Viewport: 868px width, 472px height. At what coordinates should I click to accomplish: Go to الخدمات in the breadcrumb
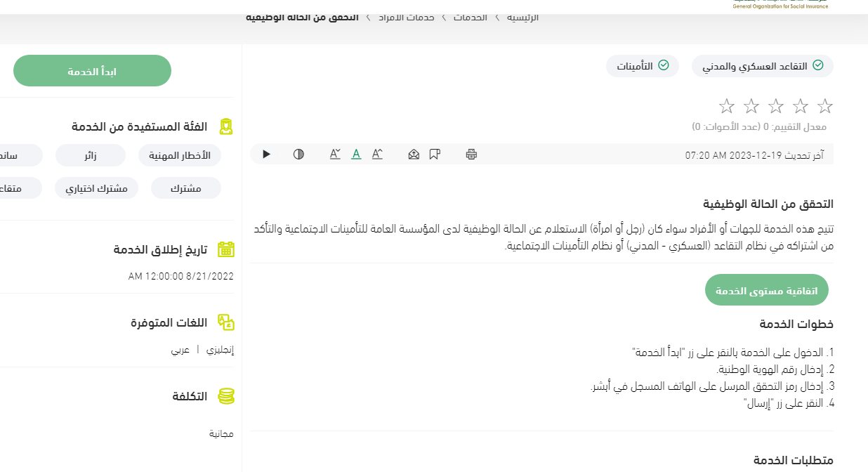click(x=471, y=17)
